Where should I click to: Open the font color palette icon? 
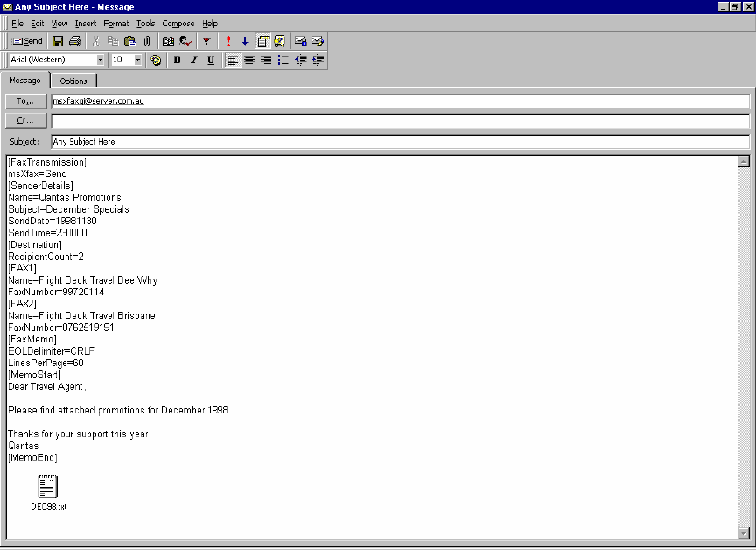point(156,60)
